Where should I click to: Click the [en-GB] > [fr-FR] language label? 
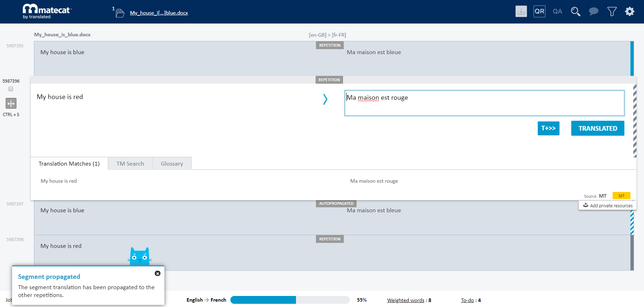point(327,35)
